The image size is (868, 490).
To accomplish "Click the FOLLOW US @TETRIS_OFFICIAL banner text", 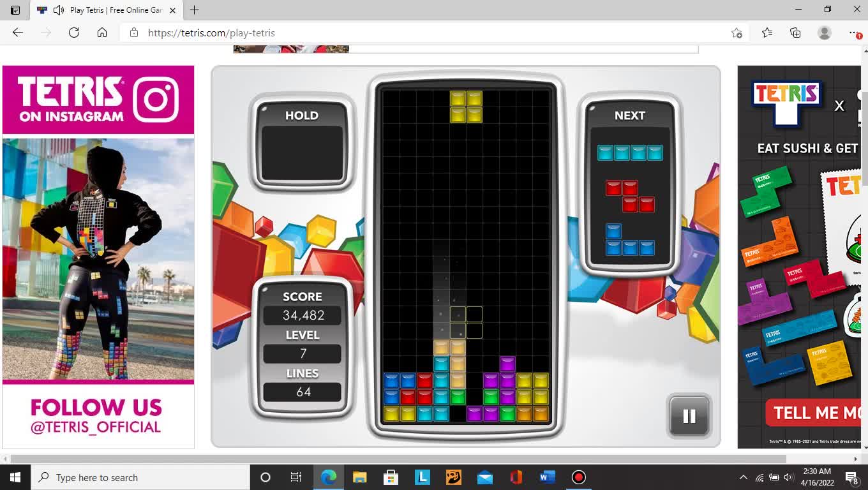I will click(x=96, y=416).
